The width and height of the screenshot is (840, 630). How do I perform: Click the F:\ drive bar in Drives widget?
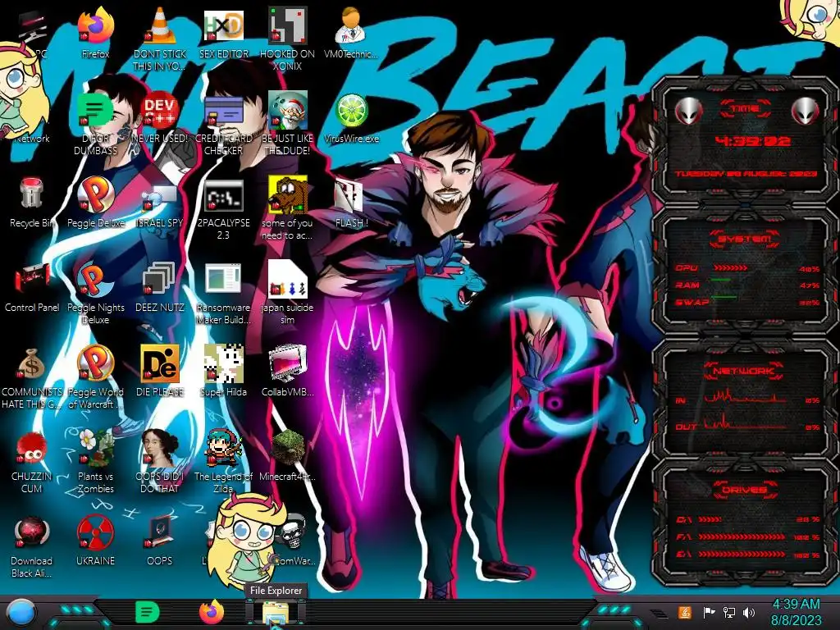click(x=742, y=536)
